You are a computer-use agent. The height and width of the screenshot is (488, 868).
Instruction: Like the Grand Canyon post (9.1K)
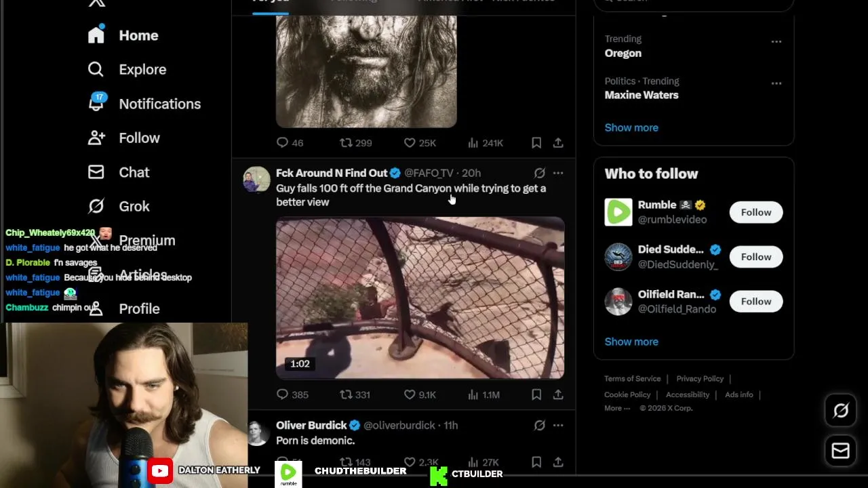420,394
